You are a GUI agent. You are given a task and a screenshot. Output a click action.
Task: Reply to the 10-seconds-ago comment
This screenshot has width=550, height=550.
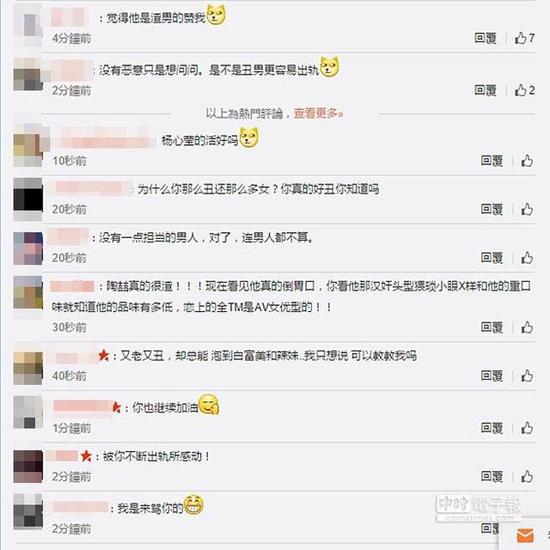(491, 161)
